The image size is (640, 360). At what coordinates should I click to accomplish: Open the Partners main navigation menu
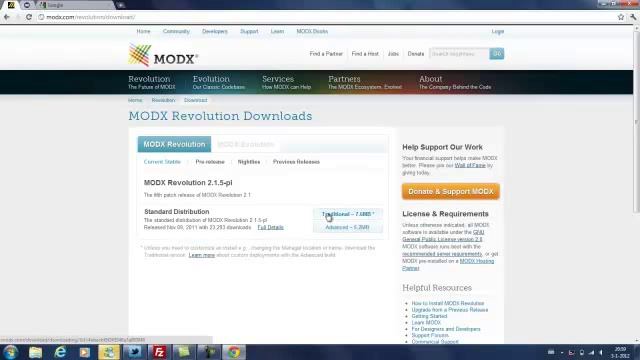(x=364, y=82)
